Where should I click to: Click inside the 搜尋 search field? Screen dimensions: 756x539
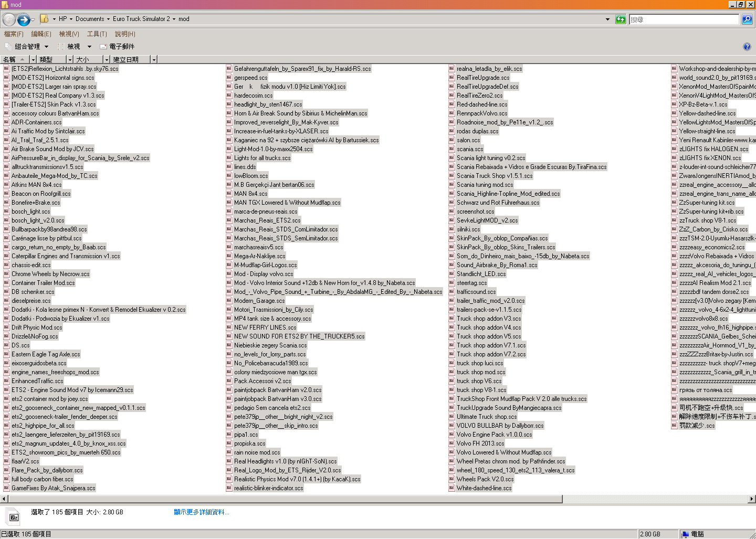(684, 19)
